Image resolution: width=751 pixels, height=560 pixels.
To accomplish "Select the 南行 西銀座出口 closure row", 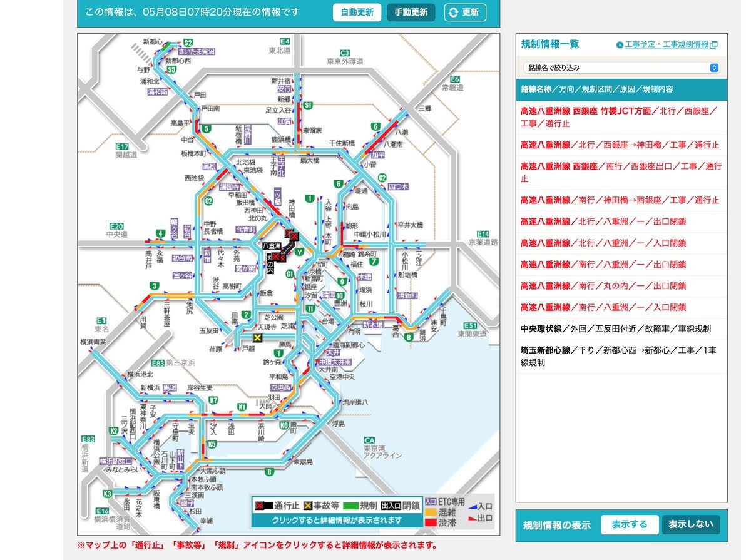I will pyautogui.click(x=621, y=173).
